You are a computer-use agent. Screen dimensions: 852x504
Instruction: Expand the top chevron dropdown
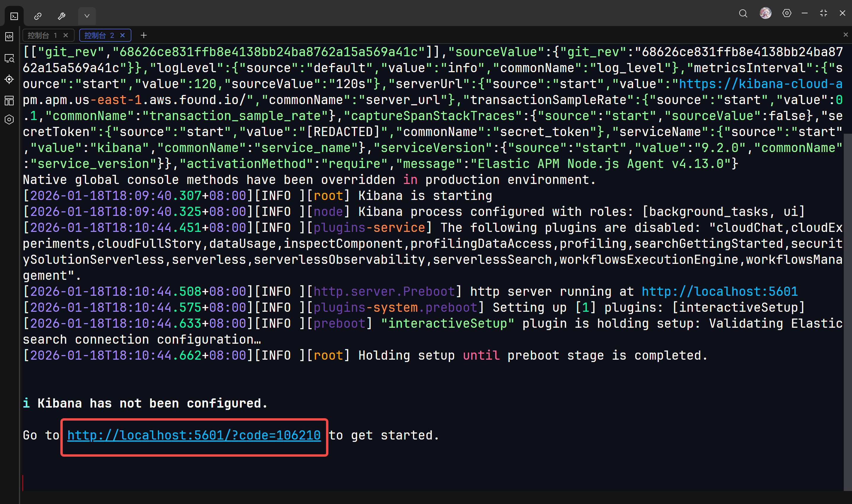click(87, 16)
